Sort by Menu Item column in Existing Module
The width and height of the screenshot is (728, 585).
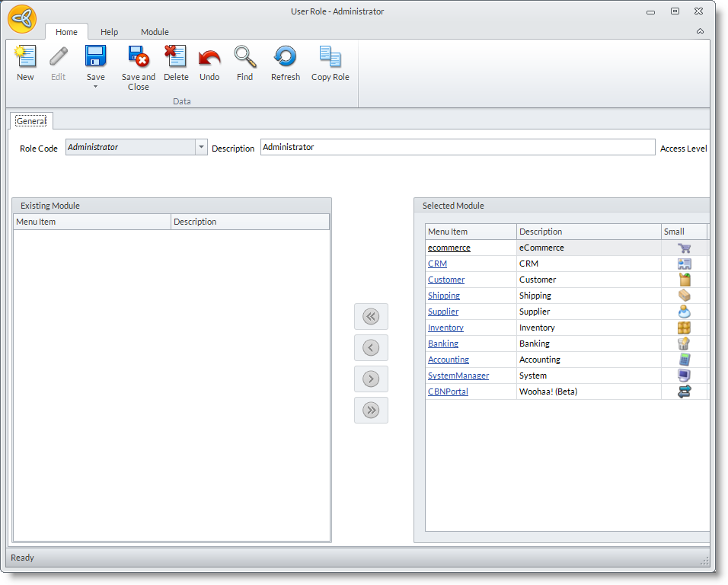click(x=92, y=222)
